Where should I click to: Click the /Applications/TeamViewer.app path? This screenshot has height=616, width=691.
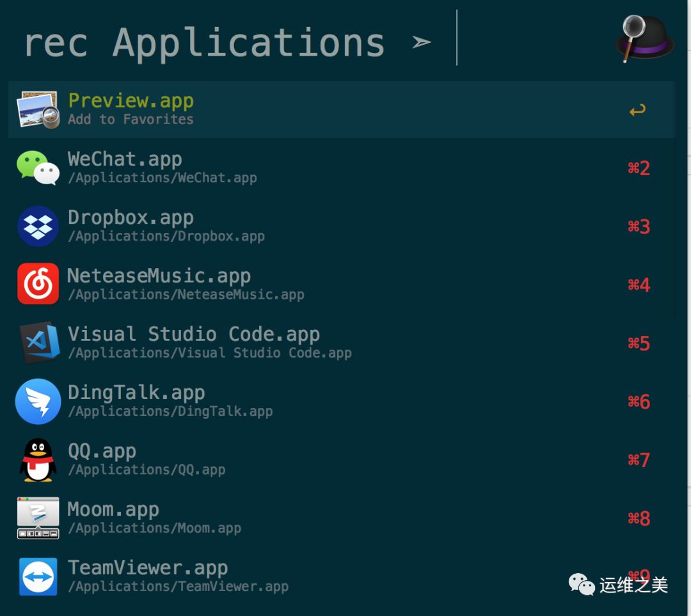coord(178,587)
